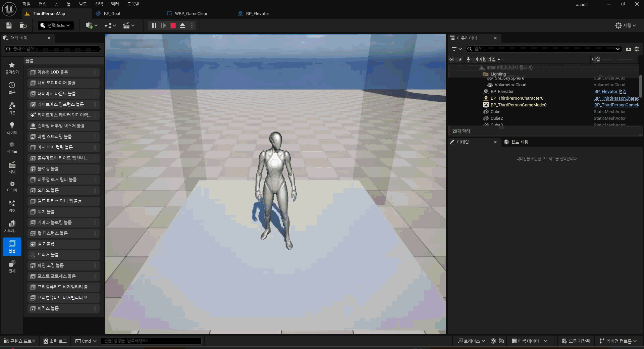This screenshot has height=349, width=644.
Task: Toggle the pin column header
Action: tap(469, 59)
